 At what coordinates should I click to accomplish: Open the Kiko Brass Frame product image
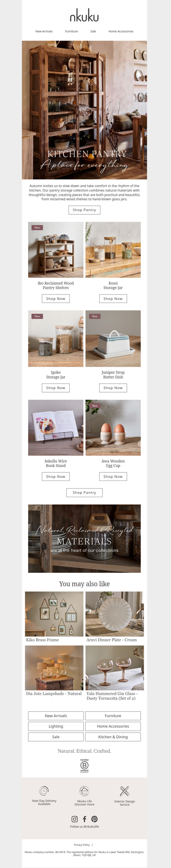pos(54,614)
